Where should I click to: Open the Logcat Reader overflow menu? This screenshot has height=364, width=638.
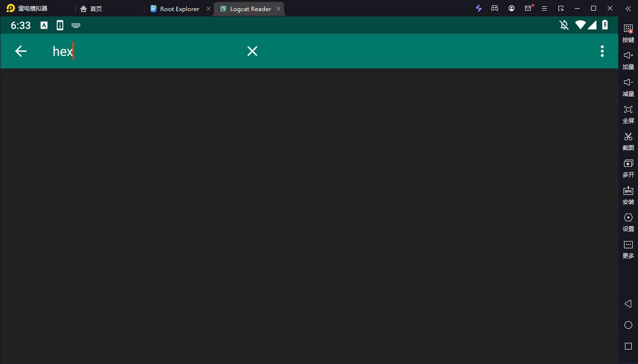click(x=602, y=51)
